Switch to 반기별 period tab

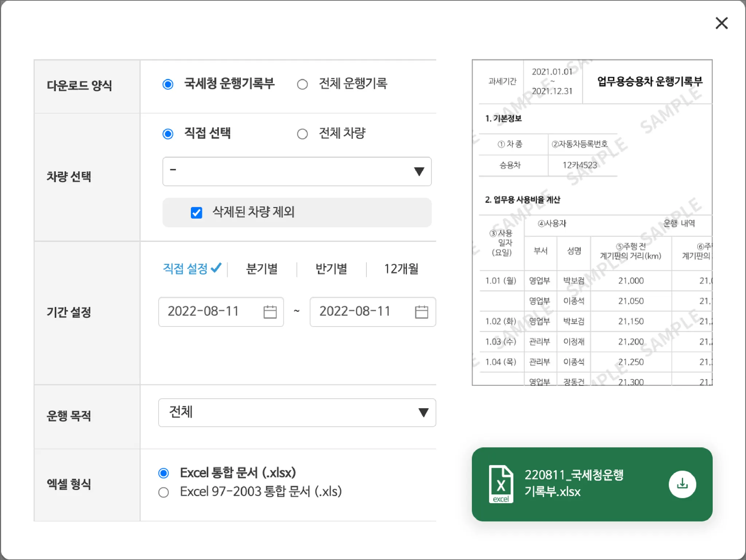pyautogui.click(x=331, y=269)
